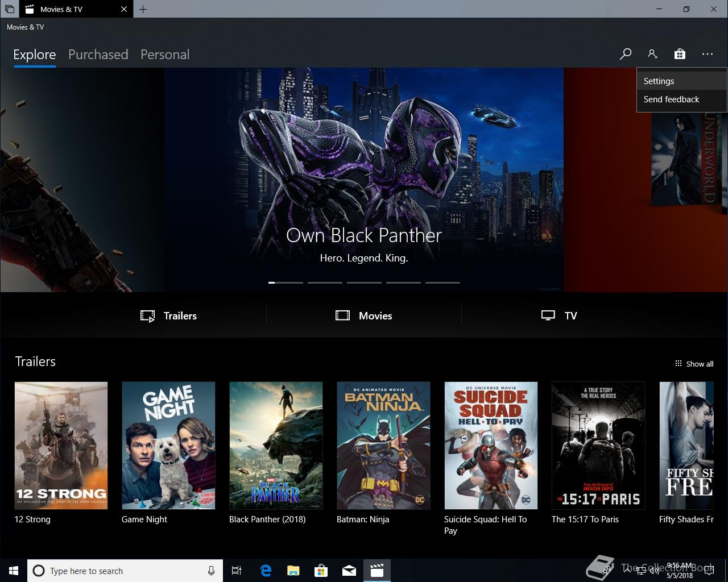Viewport: 728px width, 582px height.
Task: Click the sign-in account icon
Action: (652, 54)
